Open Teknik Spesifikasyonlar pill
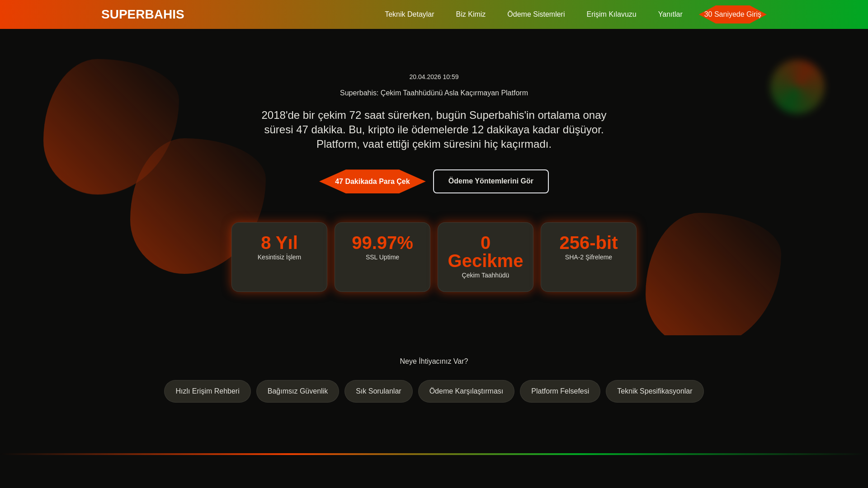The width and height of the screenshot is (868, 488). pyautogui.click(x=655, y=391)
